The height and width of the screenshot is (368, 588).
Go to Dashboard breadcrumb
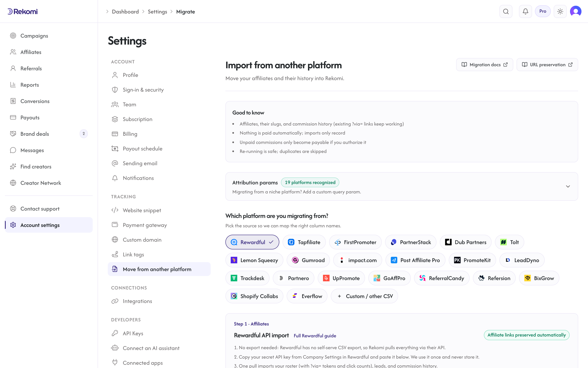(x=125, y=12)
